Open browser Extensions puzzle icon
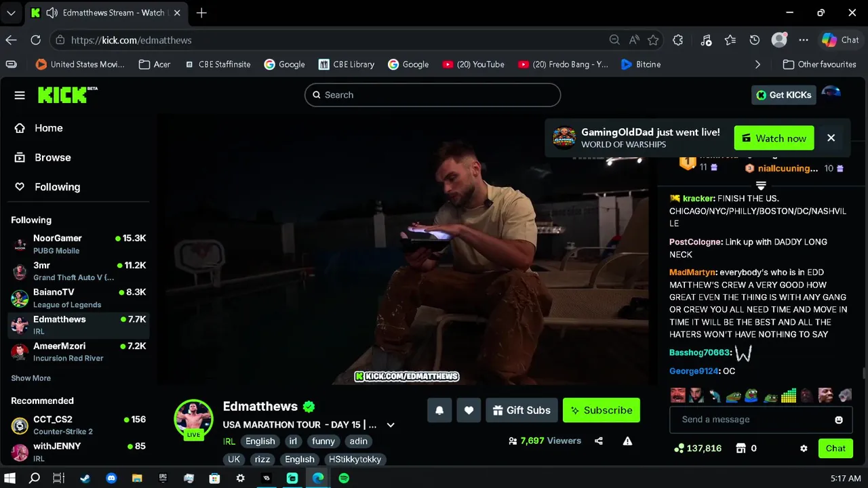This screenshot has height=488, width=868. click(x=677, y=40)
